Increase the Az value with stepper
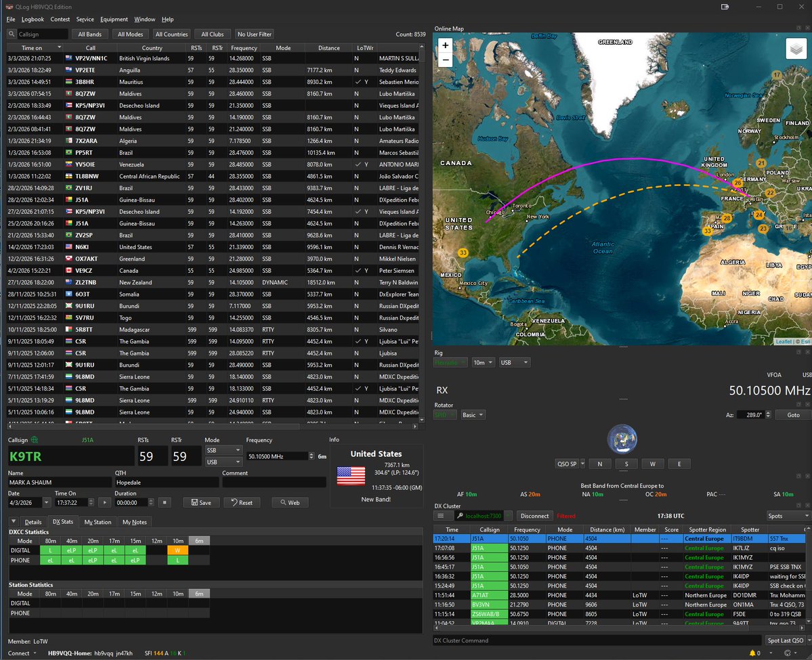 768,412
